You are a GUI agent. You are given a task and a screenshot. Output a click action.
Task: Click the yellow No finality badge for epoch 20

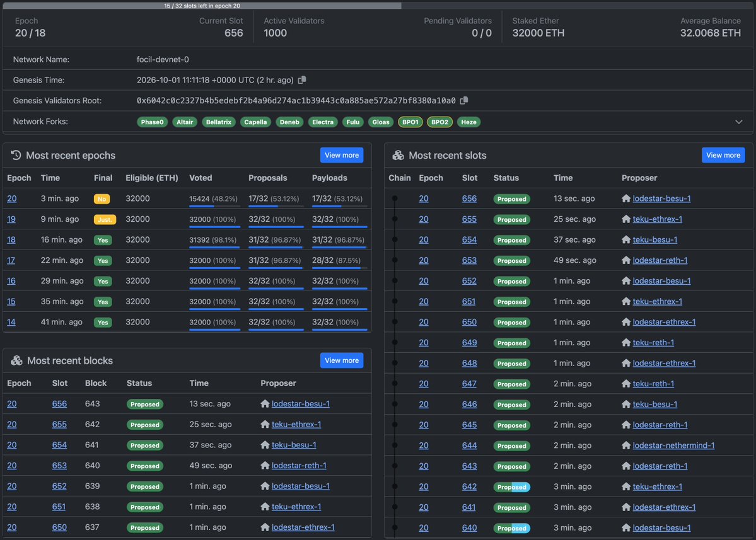pyautogui.click(x=102, y=199)
